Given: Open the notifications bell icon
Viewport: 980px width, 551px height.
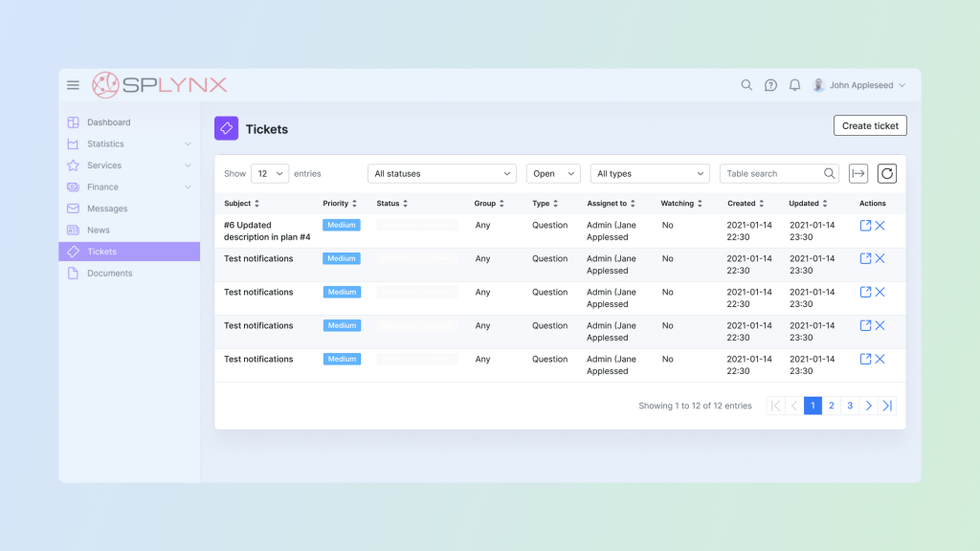Looking at the screenshot, I should tap(794, 85).
